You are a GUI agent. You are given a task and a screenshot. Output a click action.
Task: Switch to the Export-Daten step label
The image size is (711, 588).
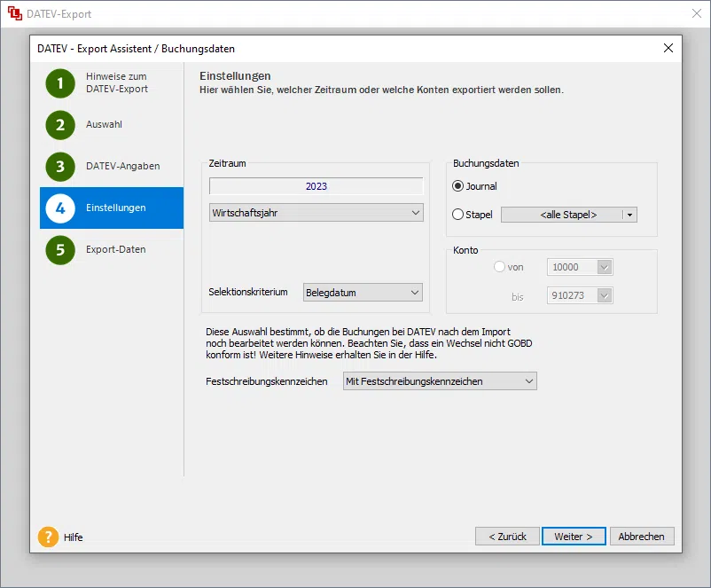(115, 250)
